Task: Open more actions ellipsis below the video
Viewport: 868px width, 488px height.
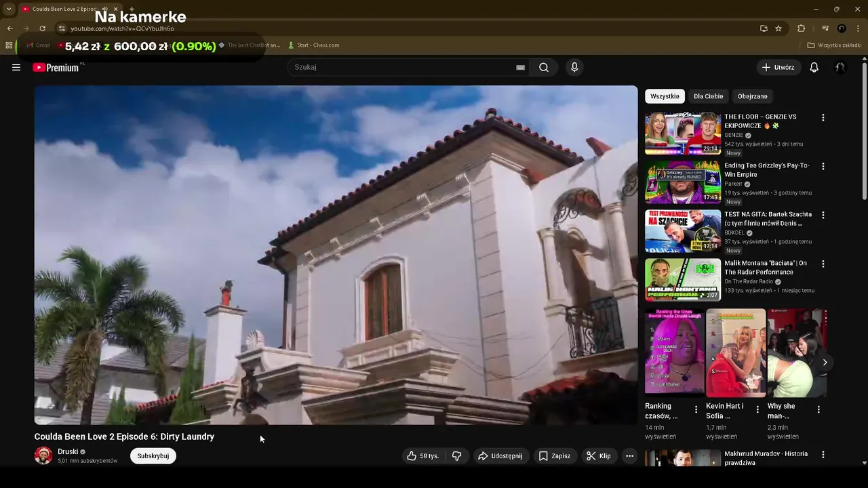Action: click(x=629, y=456)
